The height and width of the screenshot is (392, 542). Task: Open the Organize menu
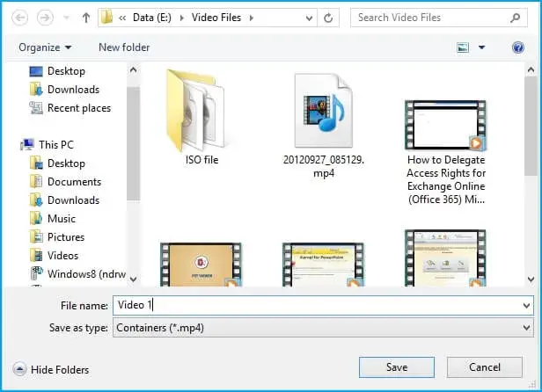[x=45, y=47]
